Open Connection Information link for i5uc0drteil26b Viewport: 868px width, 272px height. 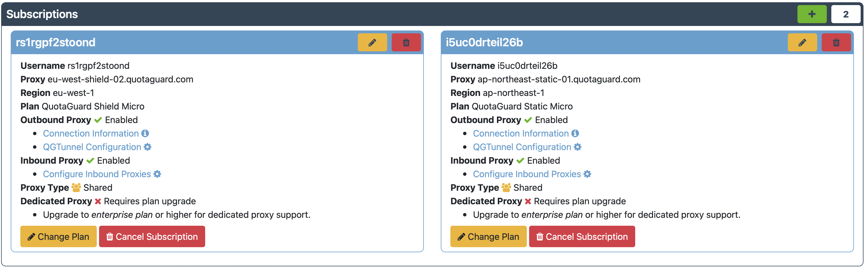coord(521,133)
